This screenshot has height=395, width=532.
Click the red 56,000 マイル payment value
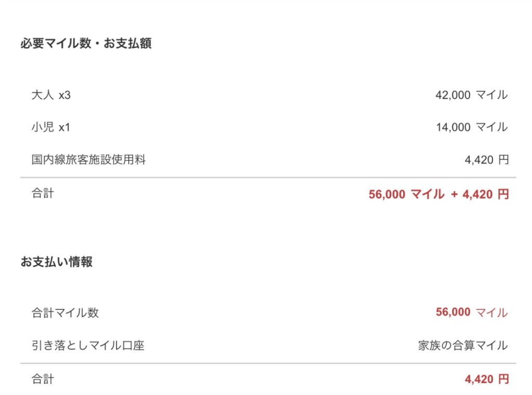coord(472,312)
